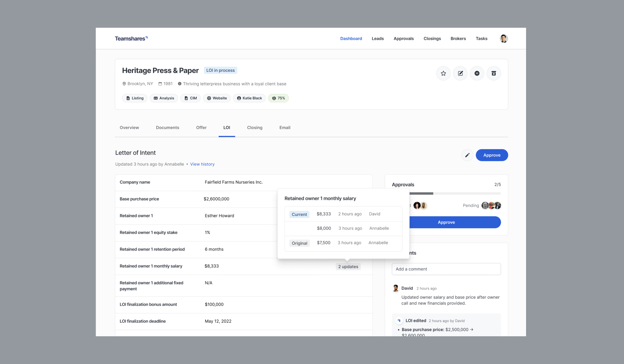624x364 pixels.
Task: Open the Listing document chip
Action: pyautogui.click(x=135, y=98)
